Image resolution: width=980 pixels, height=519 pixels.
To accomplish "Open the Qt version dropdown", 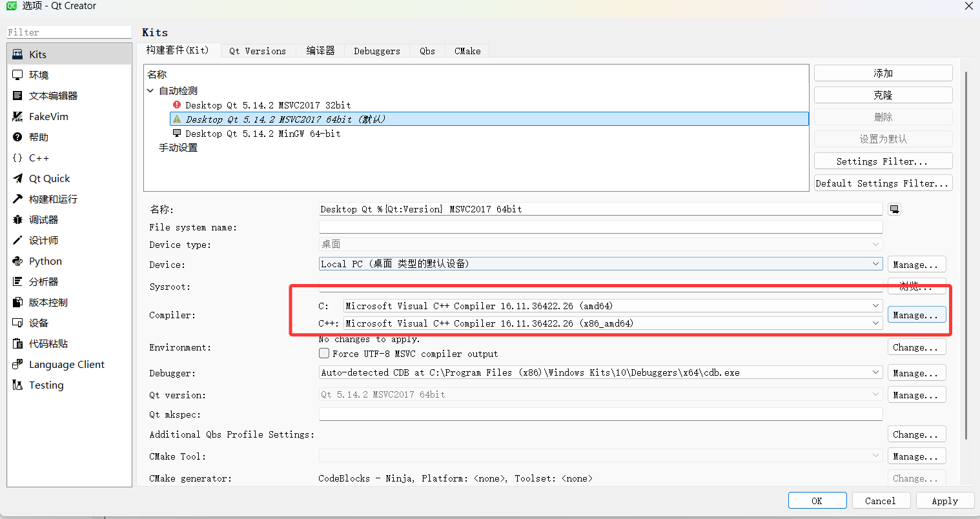I will [600, 394].
